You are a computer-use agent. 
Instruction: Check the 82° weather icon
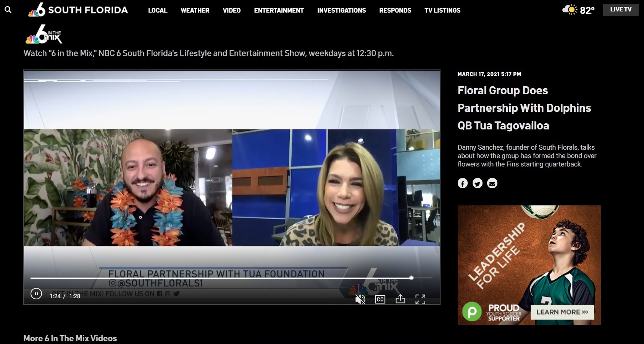570,10
